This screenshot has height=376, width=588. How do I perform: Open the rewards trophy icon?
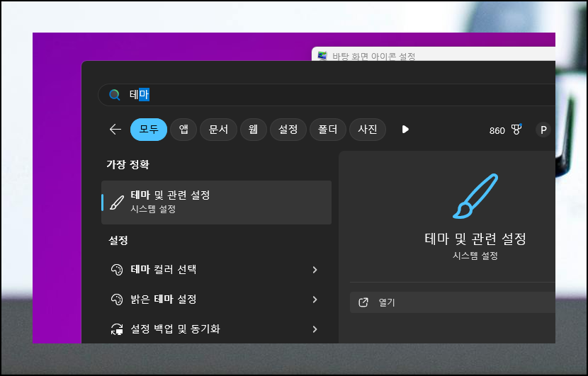pos(516,130)
